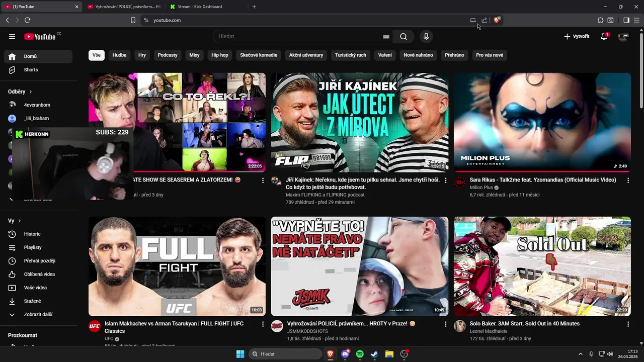Start voice search with the microphone icon
Viewport: 644px width, 362px height.
pos(426,36)
